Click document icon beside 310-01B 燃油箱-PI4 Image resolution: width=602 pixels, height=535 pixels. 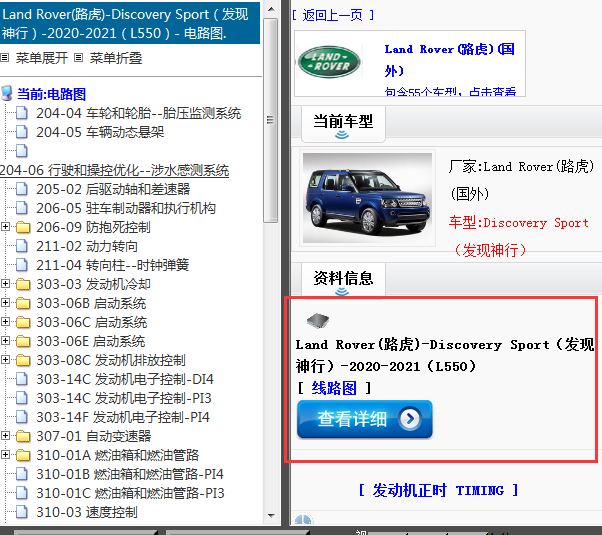coord(22,474)
